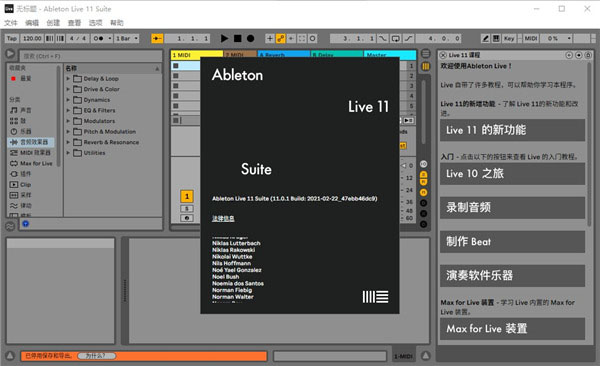600x366 pixels.
Task: Click the Tap tempo button
Action: pyautogui.click(x=12, y=38)
